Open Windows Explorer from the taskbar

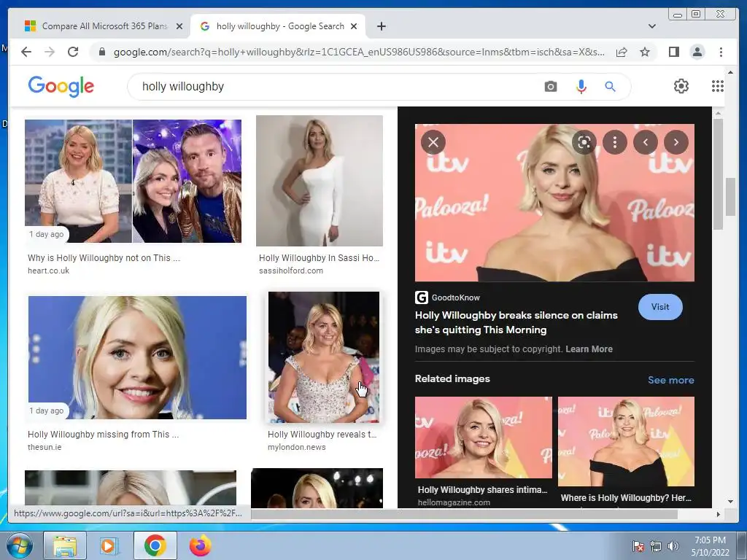pos(65,545)
